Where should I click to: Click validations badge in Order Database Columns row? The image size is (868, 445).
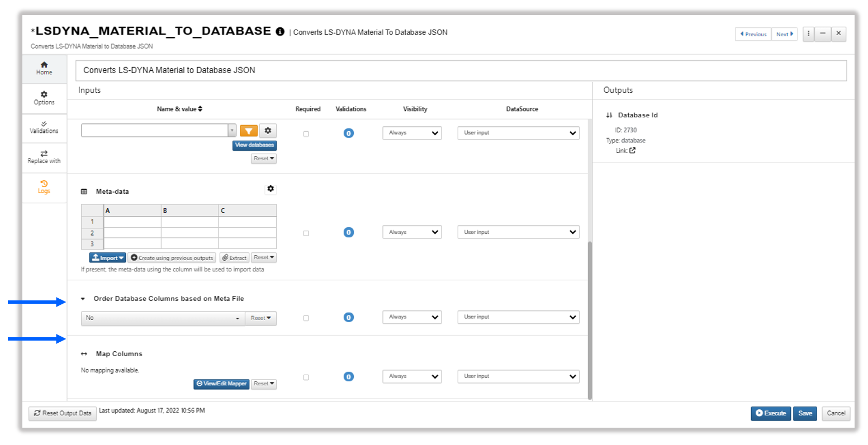click(349, 318)
